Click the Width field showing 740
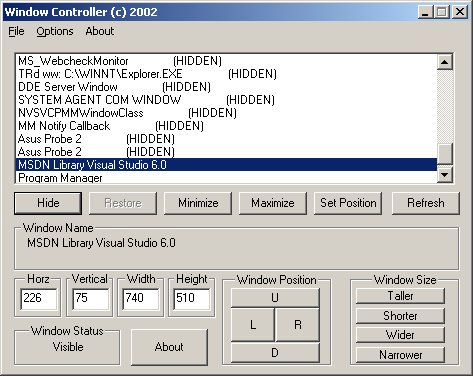Viewport: 473px width, 376px height. (x=141, y=298)
